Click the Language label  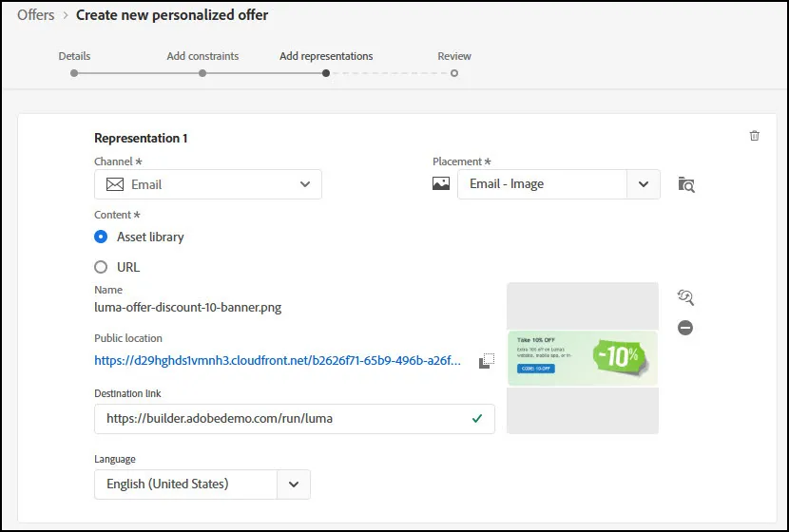(x=115, y=459)
